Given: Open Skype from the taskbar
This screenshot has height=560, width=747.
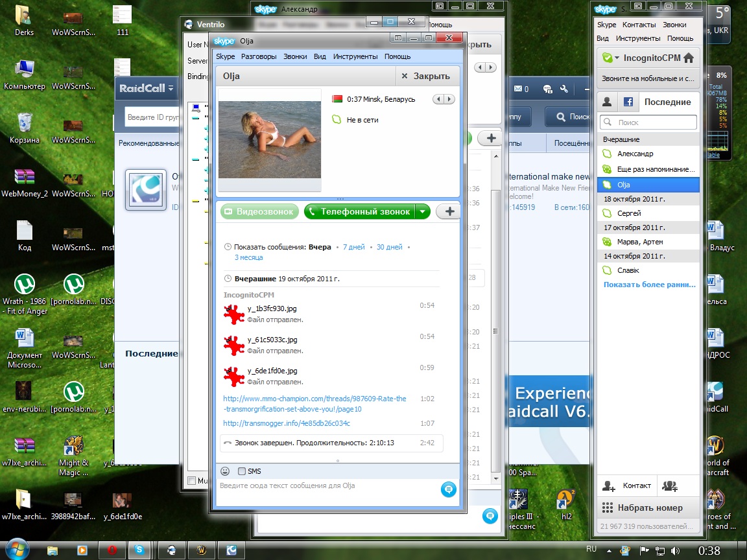Looking at the screenshot, I should tap(139, 550).
